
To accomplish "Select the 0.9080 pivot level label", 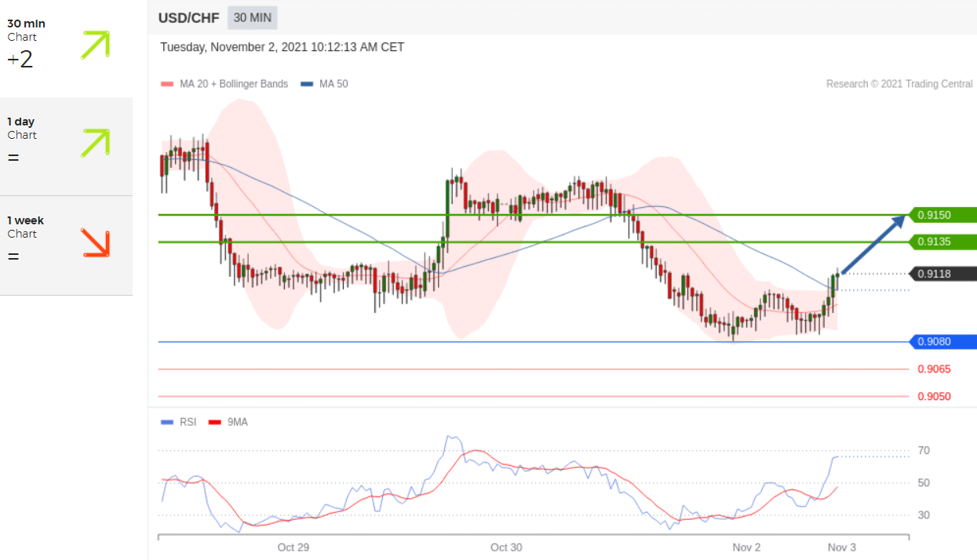I will coord(942,342).
